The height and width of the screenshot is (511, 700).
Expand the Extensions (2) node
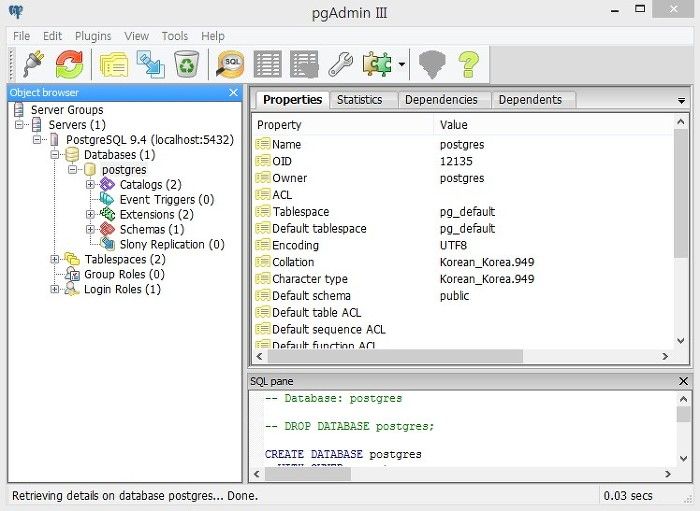(90, 215)
